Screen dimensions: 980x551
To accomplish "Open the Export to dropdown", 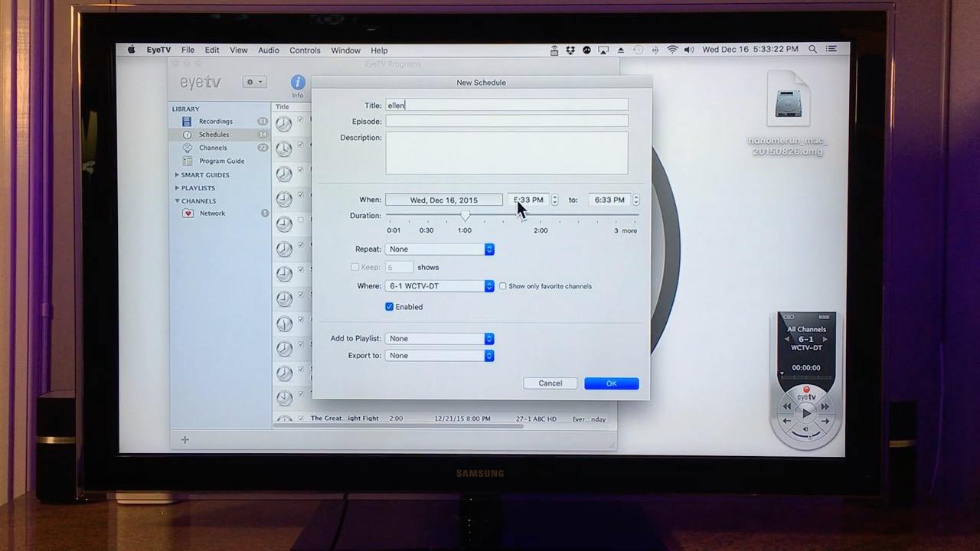I will (x=439, y=356).
